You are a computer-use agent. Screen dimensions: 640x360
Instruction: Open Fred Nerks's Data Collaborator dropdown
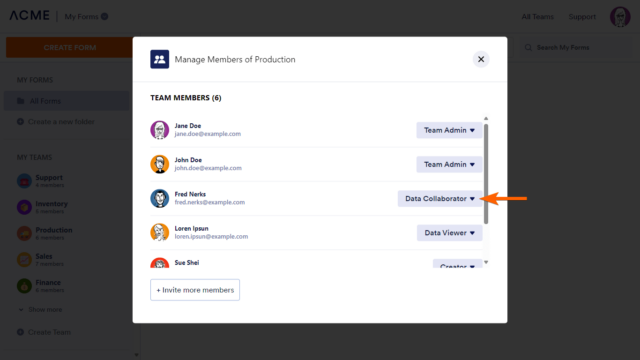click(440, 199)
